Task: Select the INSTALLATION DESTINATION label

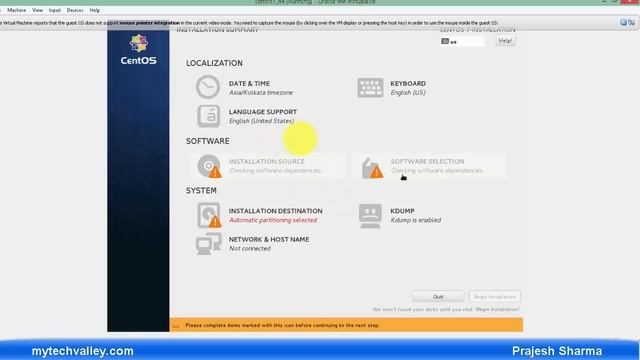Action: (276, 211)
